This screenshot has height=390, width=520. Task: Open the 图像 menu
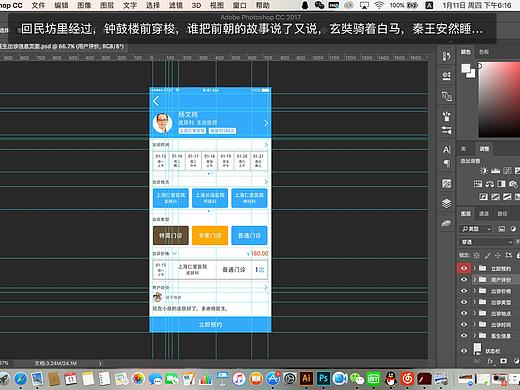coord(84,5)
